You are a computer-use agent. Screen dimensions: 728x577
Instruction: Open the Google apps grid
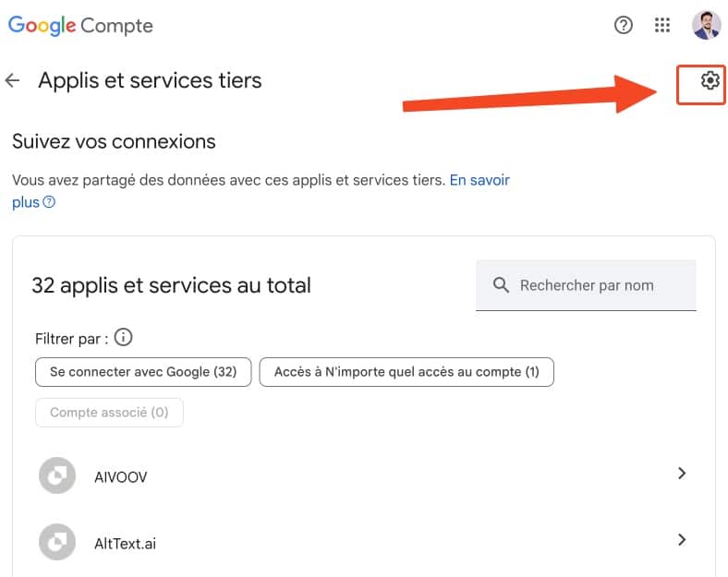[x=662, y=25]
